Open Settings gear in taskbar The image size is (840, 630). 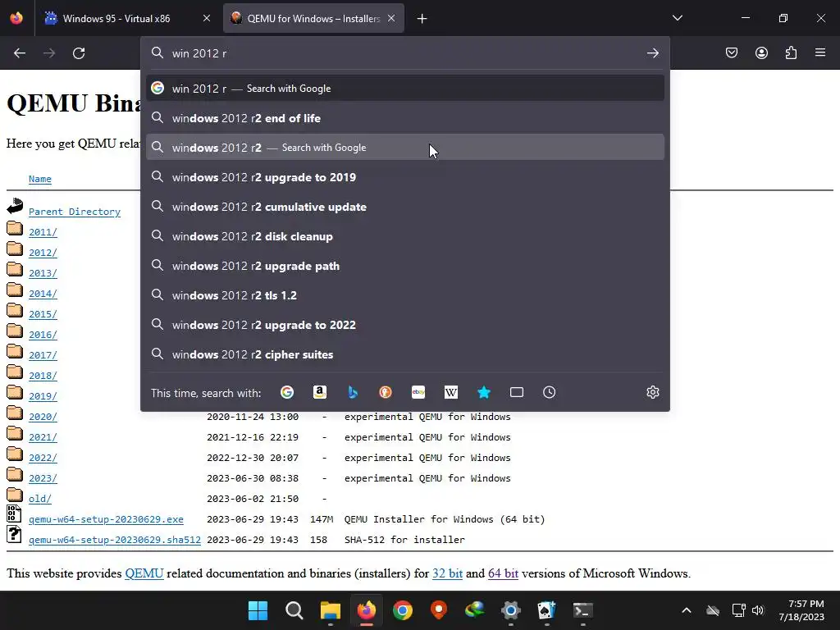pyautogui.click(x=511, y=610)
